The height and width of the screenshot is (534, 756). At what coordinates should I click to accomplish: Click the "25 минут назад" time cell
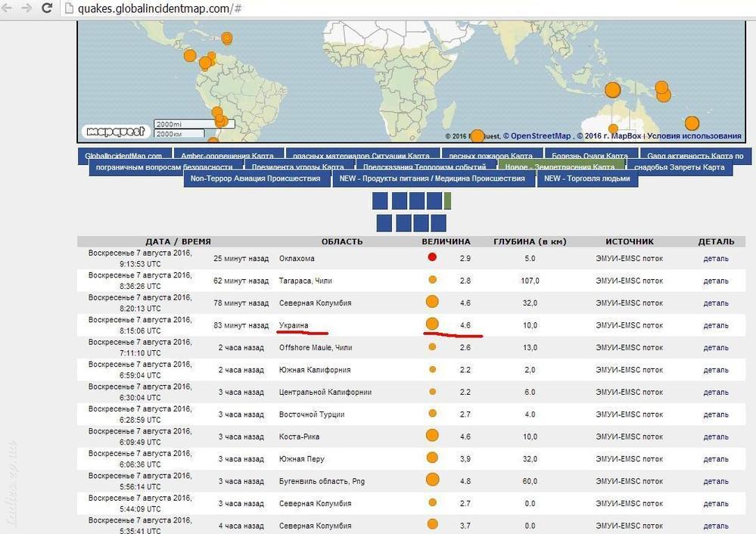pyautogui.click(x=241, y=259)
